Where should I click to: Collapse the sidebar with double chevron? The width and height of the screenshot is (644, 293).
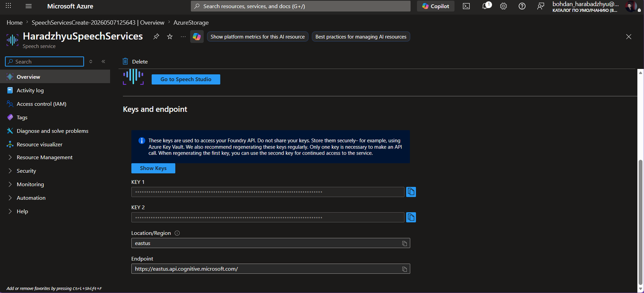(103, 61)
